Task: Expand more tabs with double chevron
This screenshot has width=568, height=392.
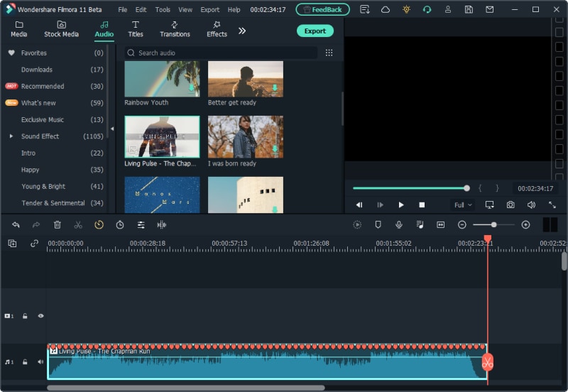Action: 242,31
